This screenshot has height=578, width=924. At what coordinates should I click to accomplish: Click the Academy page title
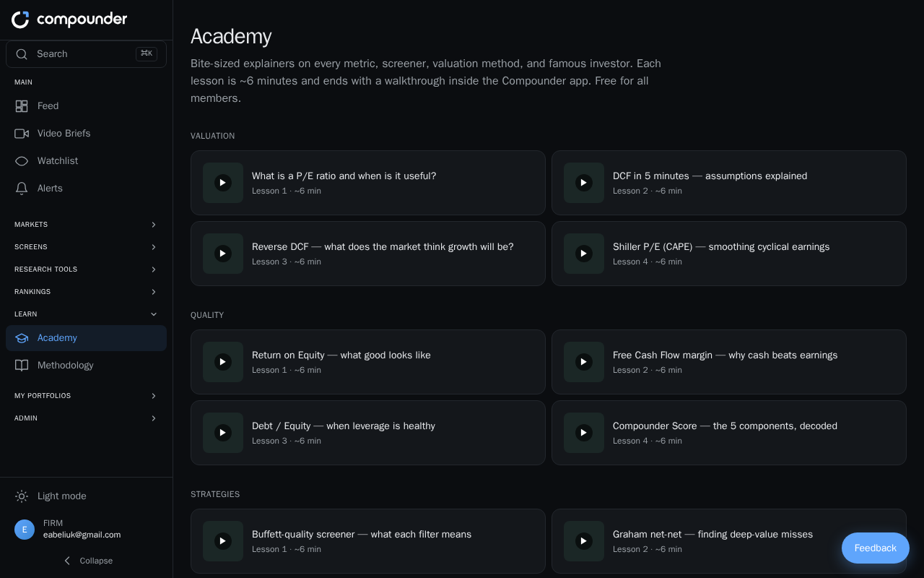pos(231,36)
